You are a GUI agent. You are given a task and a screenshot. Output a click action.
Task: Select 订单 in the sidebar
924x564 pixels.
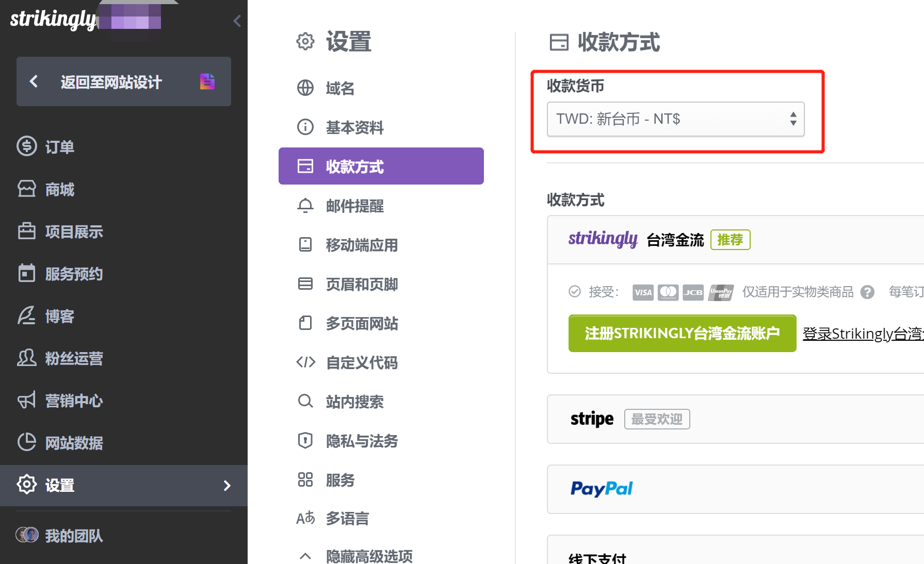point(60,147)
